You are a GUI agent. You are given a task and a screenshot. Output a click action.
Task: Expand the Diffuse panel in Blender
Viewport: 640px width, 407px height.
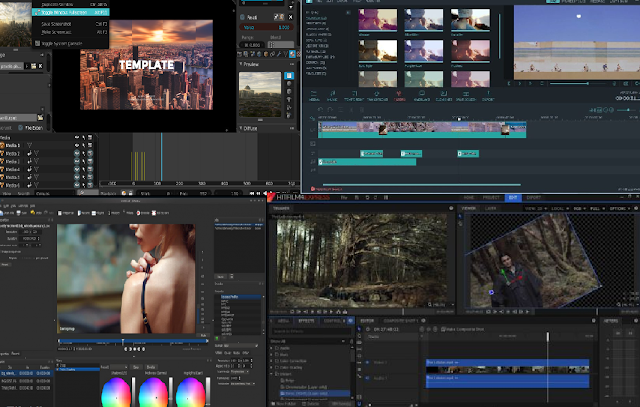pos(241,128)
